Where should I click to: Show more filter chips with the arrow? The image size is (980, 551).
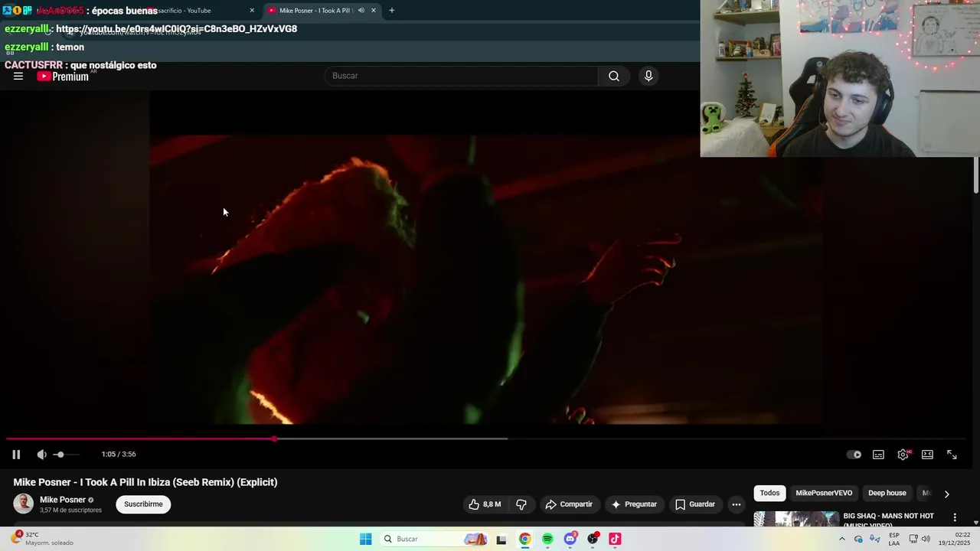(x=946, y=494)
